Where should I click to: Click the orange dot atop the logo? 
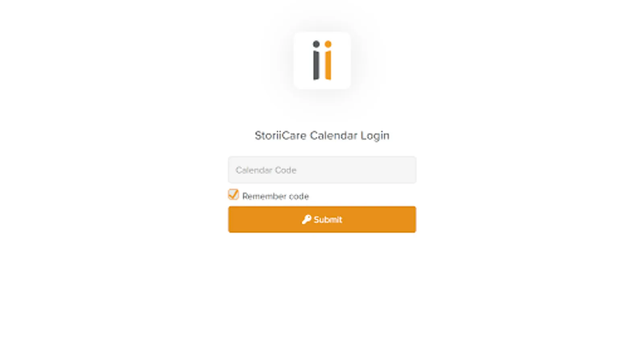click(328, 44)
